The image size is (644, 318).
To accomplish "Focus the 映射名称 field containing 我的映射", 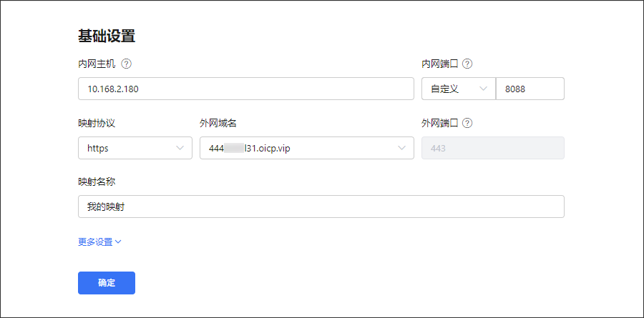I will pyautogui.click(x=321, y=207).
